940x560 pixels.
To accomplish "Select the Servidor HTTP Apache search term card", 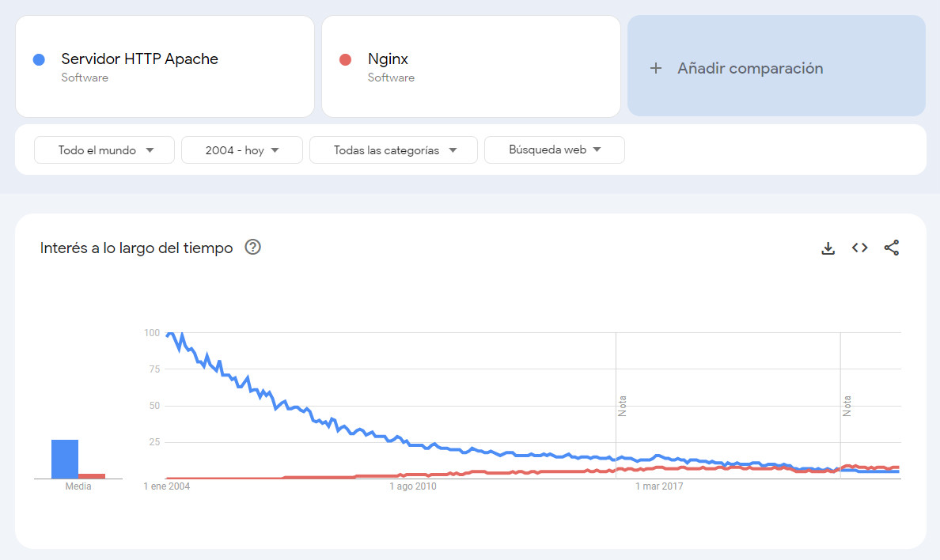I will [165, 66].
